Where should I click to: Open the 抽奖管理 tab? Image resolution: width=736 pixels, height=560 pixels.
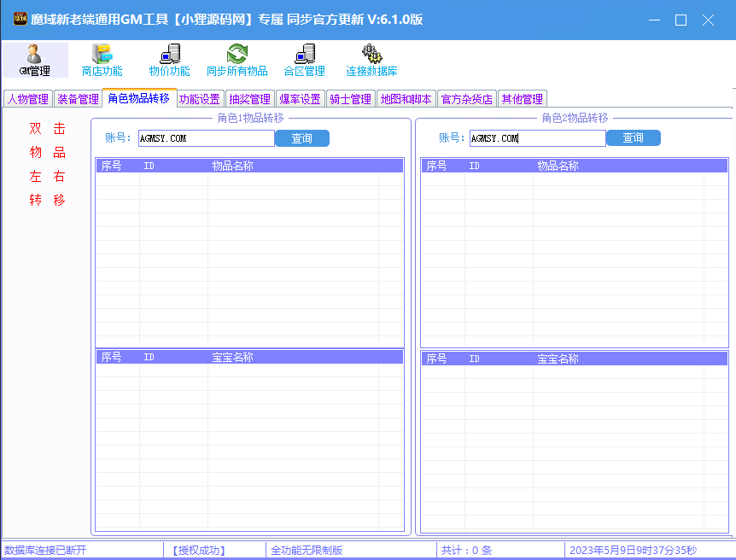coord(249,99)
